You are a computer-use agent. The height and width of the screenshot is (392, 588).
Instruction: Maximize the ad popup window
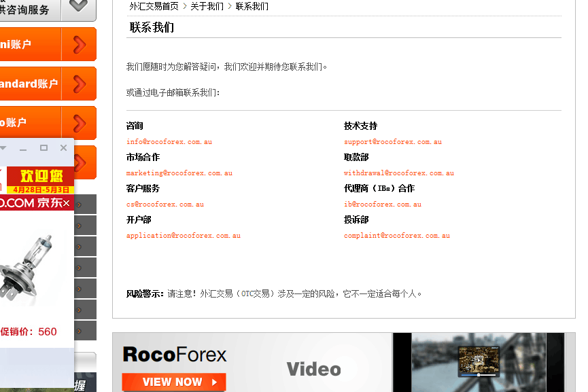[x=44, y=147]
